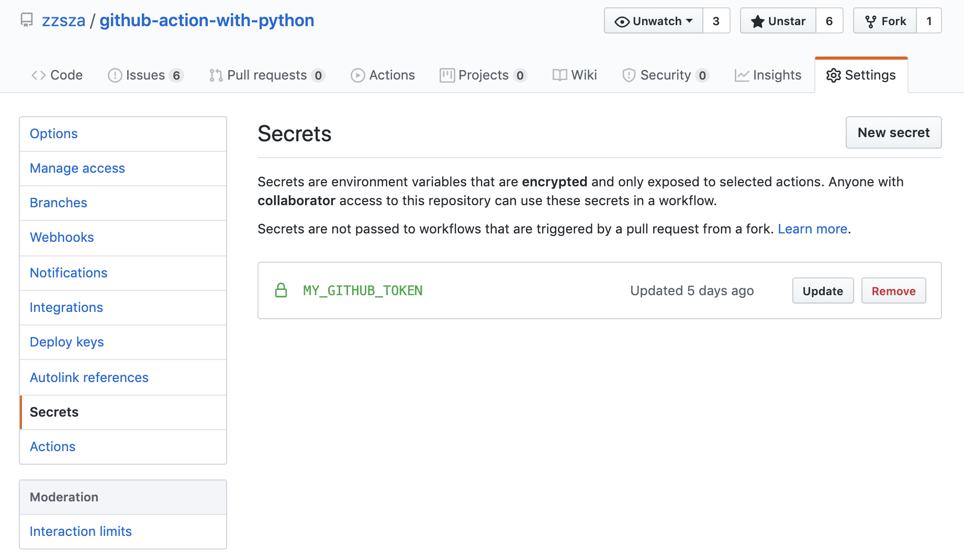Select Webhooks in the settings sidebar
Image resolution: width=964 pixels, height=560 pixels.
tap(62, 238)
